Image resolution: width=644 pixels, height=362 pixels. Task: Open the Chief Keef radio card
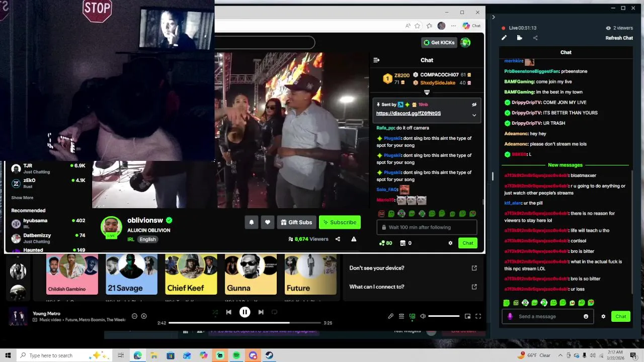tap(191, 274)
